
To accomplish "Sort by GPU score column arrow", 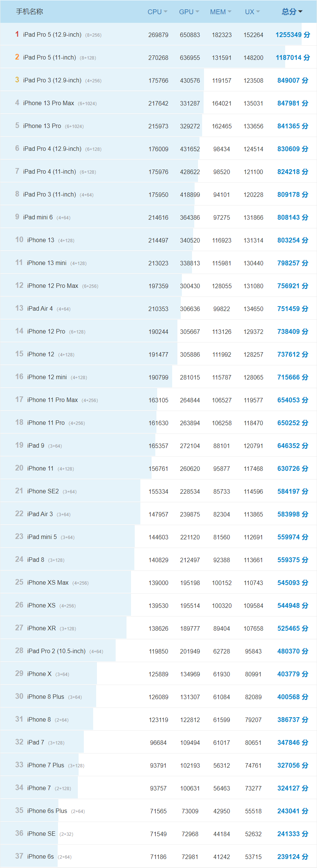I will coord(197,12).
